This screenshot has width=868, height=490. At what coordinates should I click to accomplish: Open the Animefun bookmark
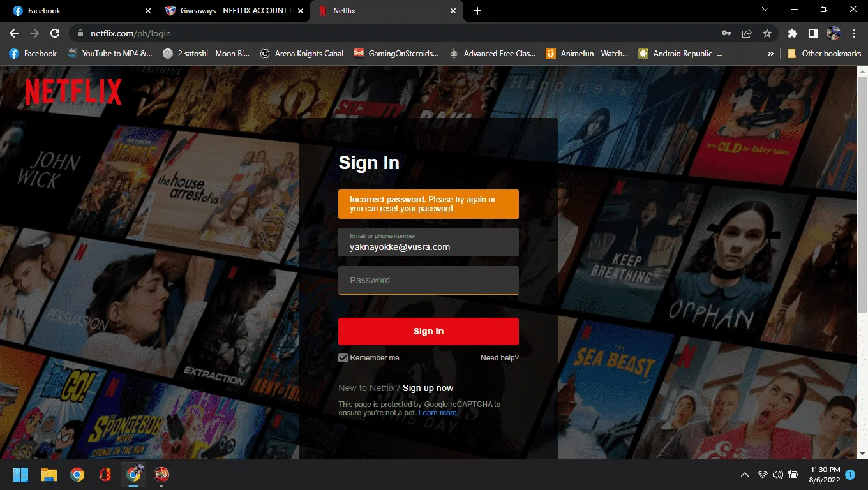coord(587,54)
